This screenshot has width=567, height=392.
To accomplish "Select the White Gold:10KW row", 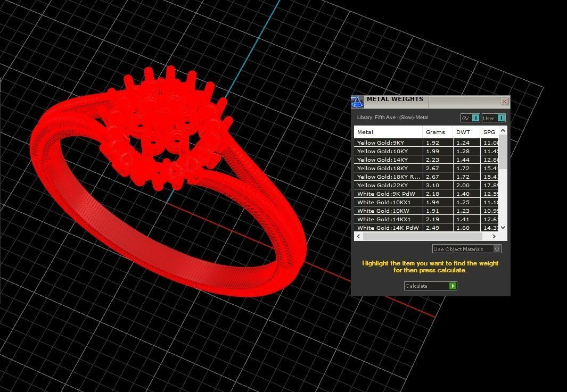I will 426,211.
